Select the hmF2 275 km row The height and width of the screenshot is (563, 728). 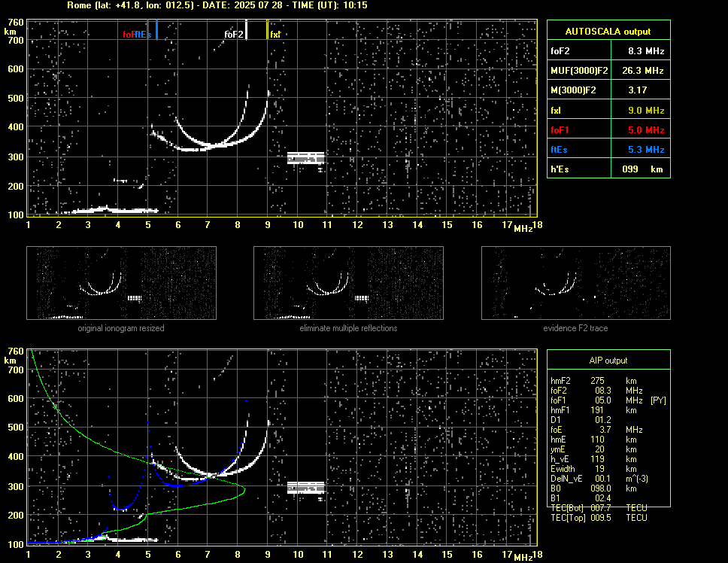594,381
